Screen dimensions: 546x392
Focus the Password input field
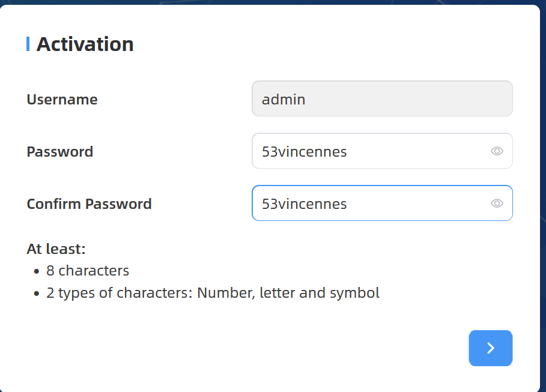pyautogui.click(x=382, y=151)
